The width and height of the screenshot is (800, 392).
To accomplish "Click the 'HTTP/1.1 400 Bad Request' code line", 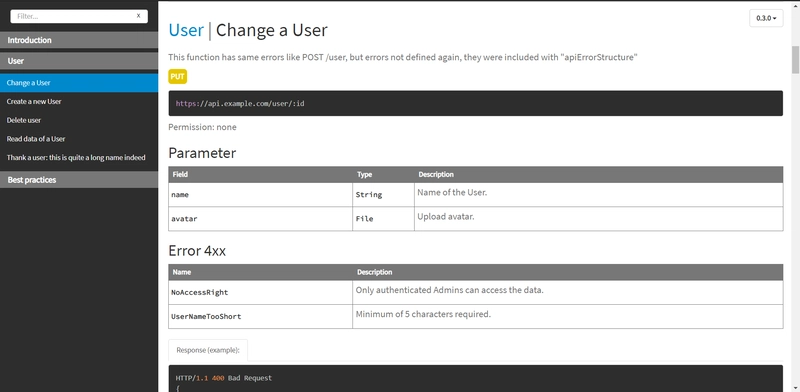I will pyautogui.click(x=224, y=378).
